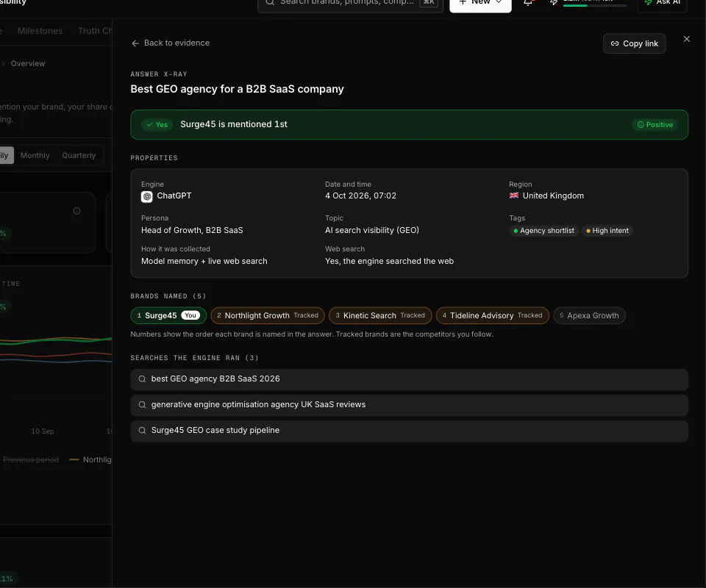The image size is (706, 588).
Task: Click the title 'Best GEO agency for a B2B SaaS company'
Action: (237, 89)
